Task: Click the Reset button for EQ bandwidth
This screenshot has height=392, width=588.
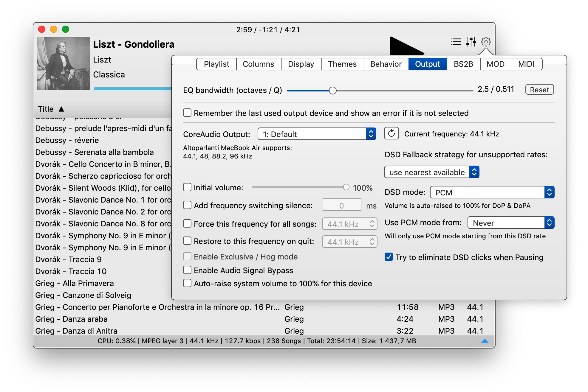Action: [x=539, y=90]
